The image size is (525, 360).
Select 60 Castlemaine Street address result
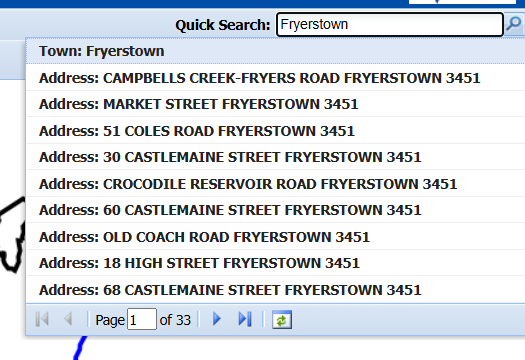[275, 210]
